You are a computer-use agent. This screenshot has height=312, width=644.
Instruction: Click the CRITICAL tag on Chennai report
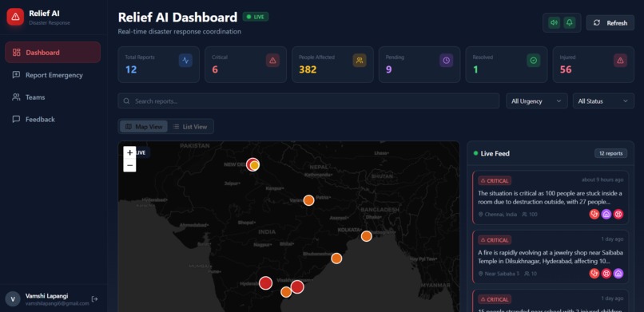pyautogui.click(x=495, y=181)
